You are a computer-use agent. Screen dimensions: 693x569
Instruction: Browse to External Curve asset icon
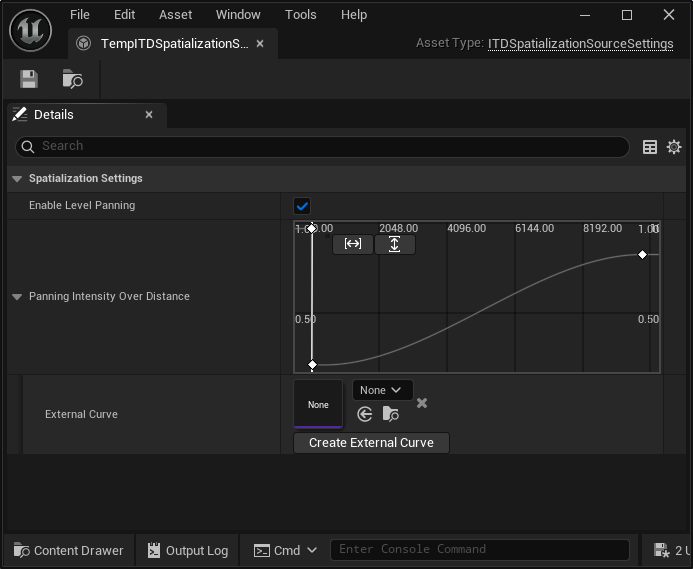[390, 414]
